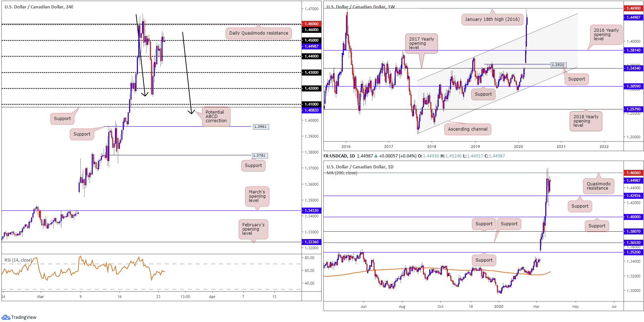The width and height of the screenshot is (644, 322).
Task: Click the FX:USDCAD, 1D symbol header
Action: tap(339, 156)
